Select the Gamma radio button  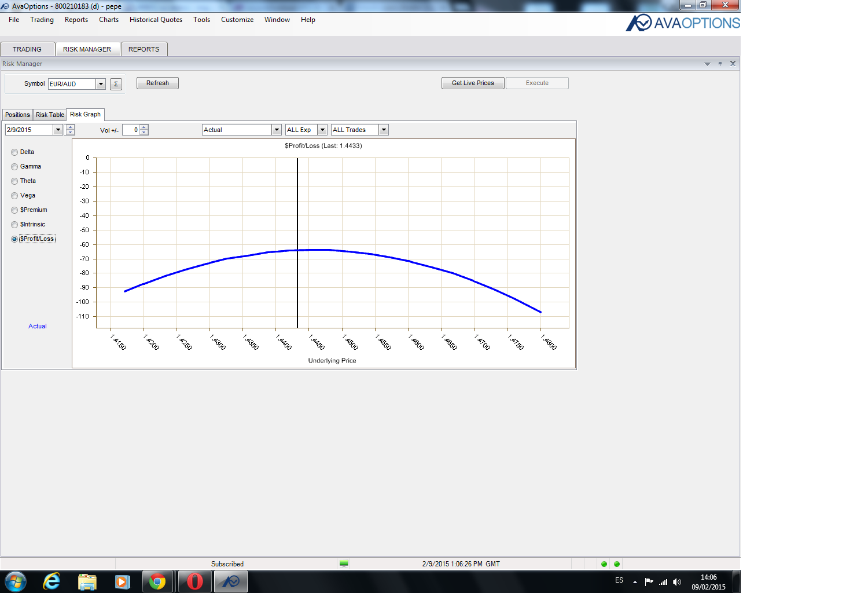coord(14,167)
